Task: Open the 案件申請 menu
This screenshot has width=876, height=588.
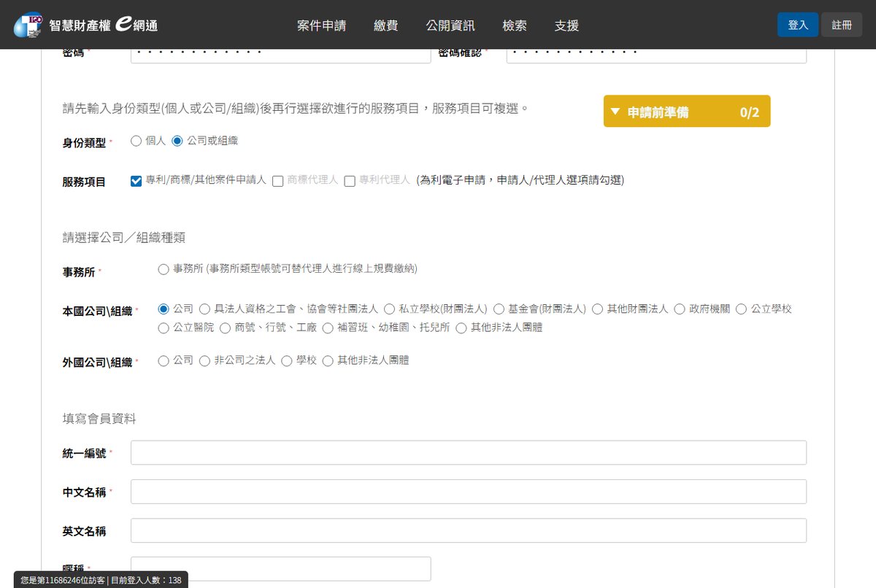Action: pyautogui.click(x=321, y=26)
